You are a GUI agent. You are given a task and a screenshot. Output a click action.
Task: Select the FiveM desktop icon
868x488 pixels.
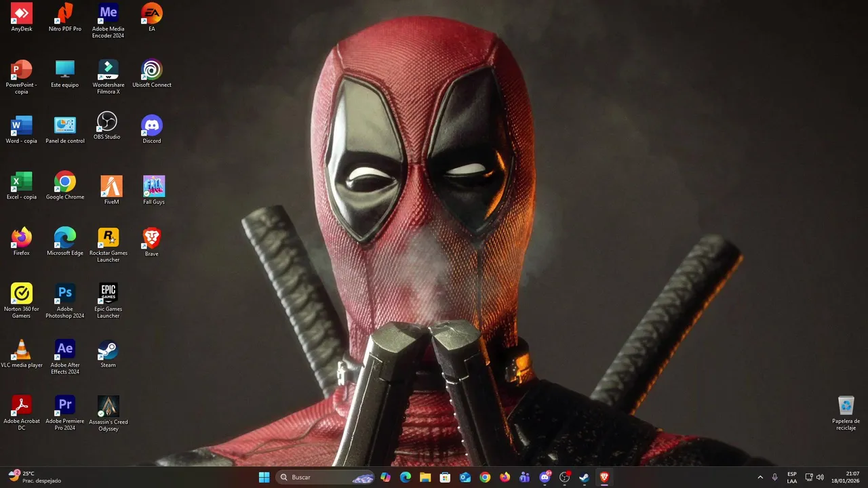click(112, 190)
